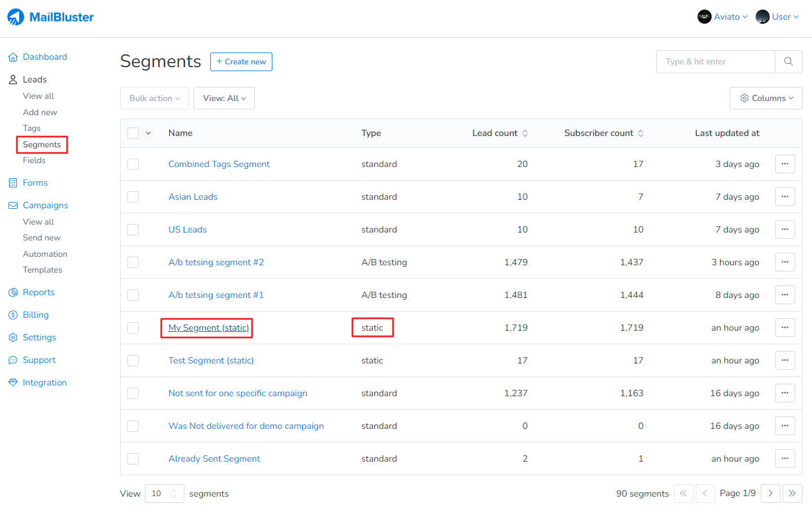
Task: Open three-dot menu for Asian Leads
Action: tap(784, 197)
